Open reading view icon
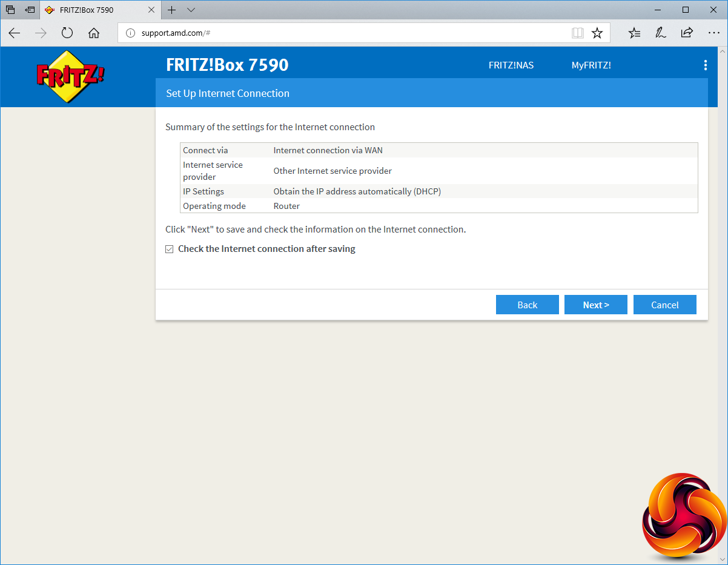The width and height of the screenshot is (728, 565). point(578,33)
